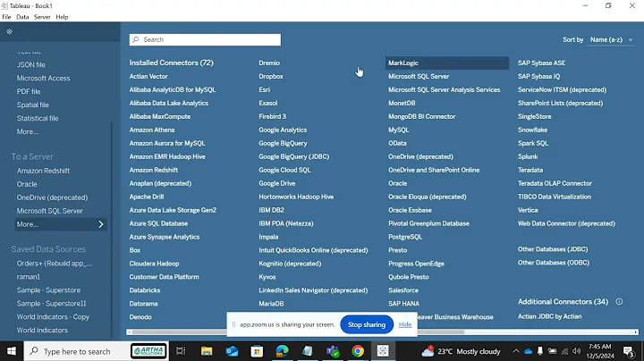Viewport: 644px width, 361px height.
Task: Open World Indicators - Copy data source
Action: click(x=53, y=316)
